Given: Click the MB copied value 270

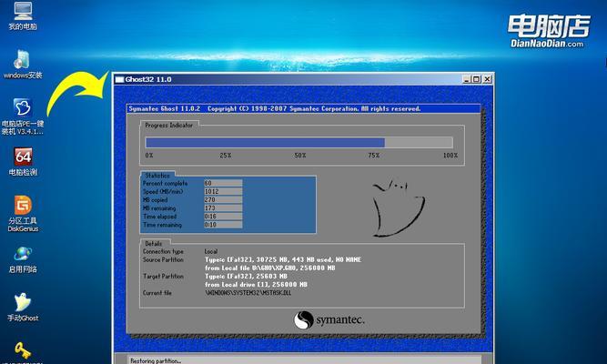Looking at the screenshot, I should coord(223,200).
